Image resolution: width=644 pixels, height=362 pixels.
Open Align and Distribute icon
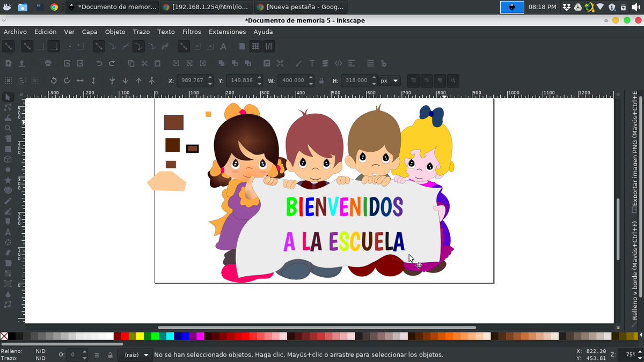point(351,63)
